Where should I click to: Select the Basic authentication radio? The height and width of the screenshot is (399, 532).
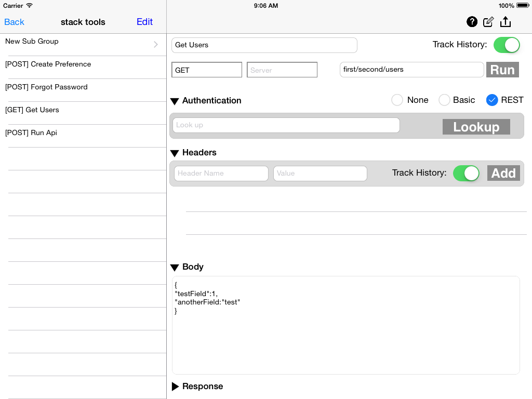(x=444, y=100)
